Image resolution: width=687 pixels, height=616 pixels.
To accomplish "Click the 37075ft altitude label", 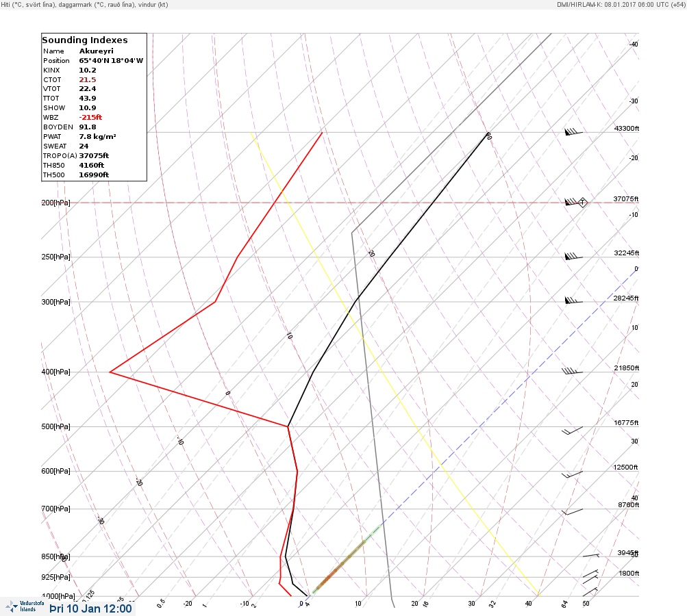I will pyautogui.click(x=626, y=198).
